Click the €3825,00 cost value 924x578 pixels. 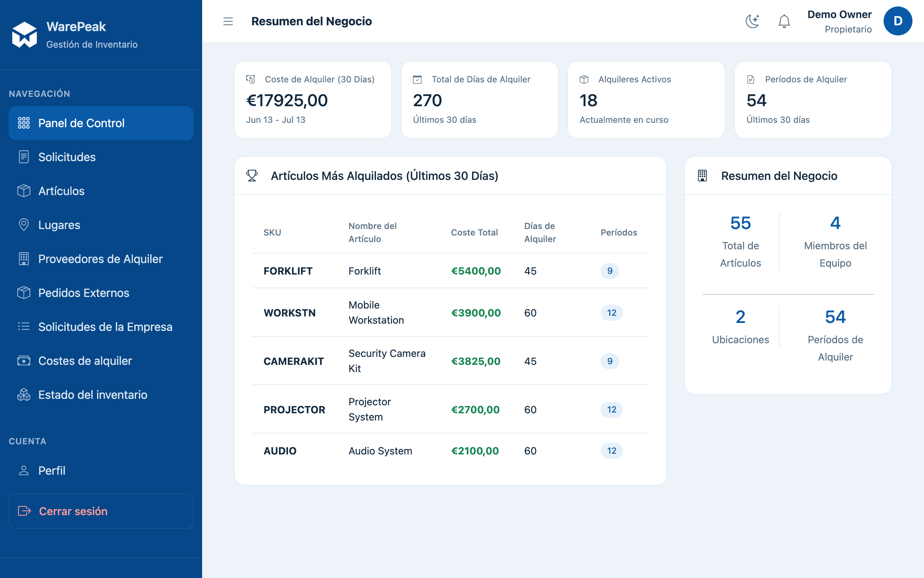pyautogui.click(x=476, y=361)
